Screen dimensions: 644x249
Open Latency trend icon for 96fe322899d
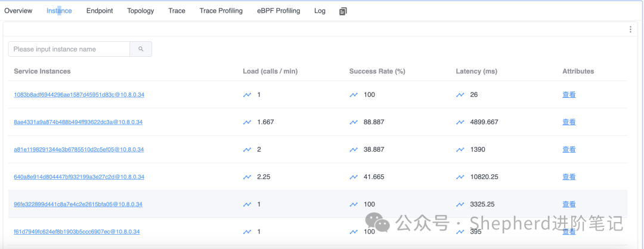[460, 204]
